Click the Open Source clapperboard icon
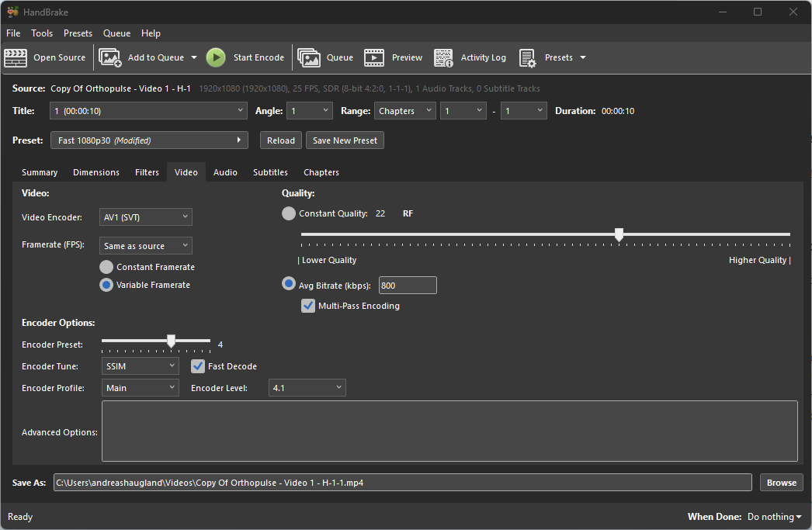This screenshot has height=530, width=812. pyautogui.click(x=16, y=57)
